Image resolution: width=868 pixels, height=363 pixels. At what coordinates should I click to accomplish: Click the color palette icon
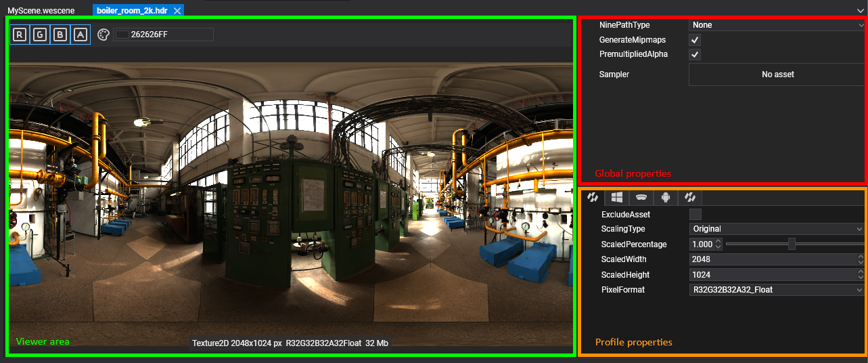click(x=104, y=35)
